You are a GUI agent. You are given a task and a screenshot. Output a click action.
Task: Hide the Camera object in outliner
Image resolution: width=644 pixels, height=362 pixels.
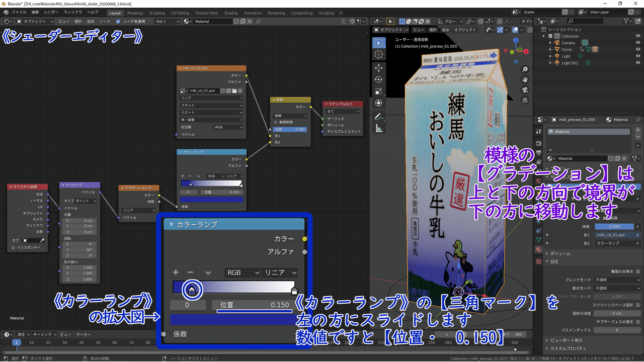638,43
